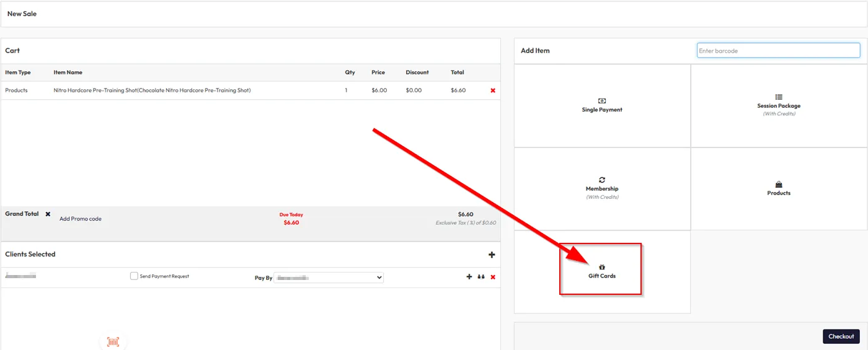Click Add Promo code link
Screen dimensions: 868x350
[x=81, y=219]
